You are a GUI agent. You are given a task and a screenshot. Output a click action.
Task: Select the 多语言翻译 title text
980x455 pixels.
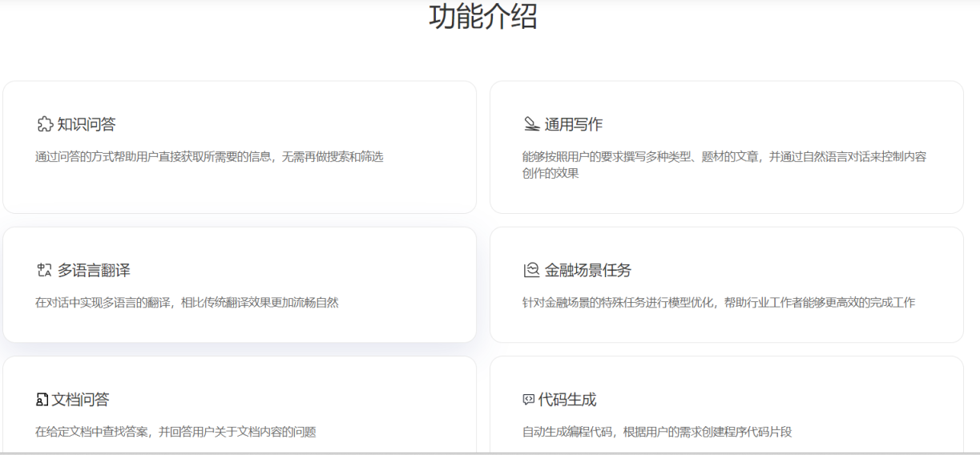tap(94, 271)
